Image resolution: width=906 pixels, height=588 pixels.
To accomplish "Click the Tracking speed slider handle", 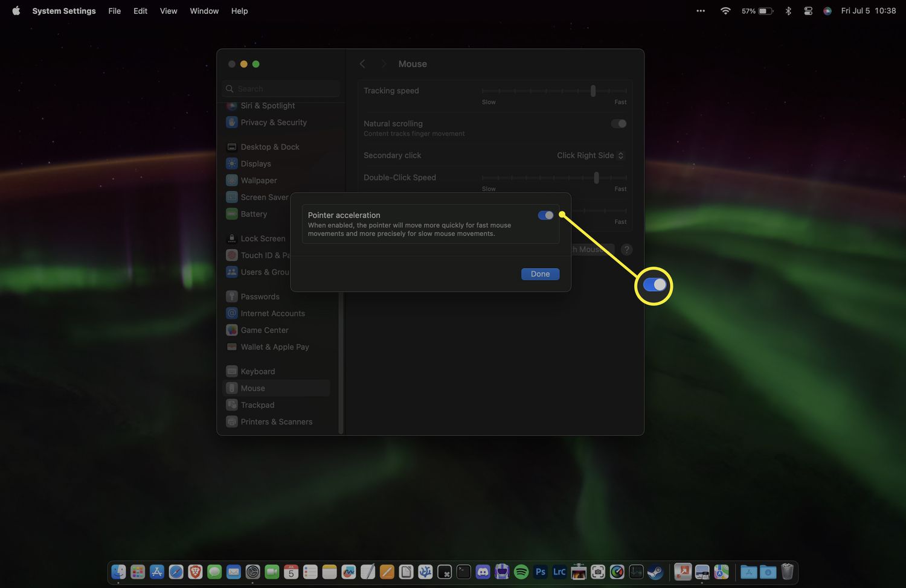I will coord(593,91).
